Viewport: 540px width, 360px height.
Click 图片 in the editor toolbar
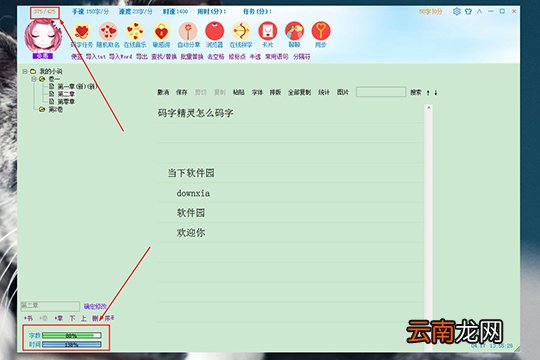pyautogui.click(x=343, y=92)
